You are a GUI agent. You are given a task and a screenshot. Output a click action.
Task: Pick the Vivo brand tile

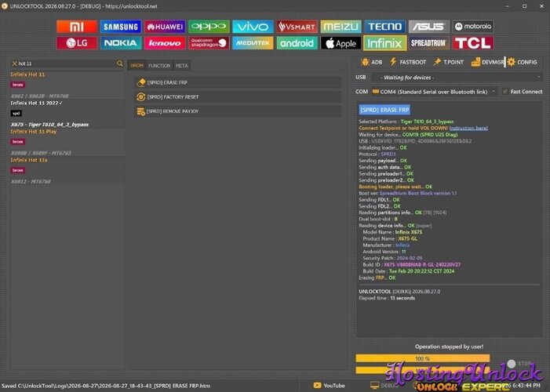point(253,27)
